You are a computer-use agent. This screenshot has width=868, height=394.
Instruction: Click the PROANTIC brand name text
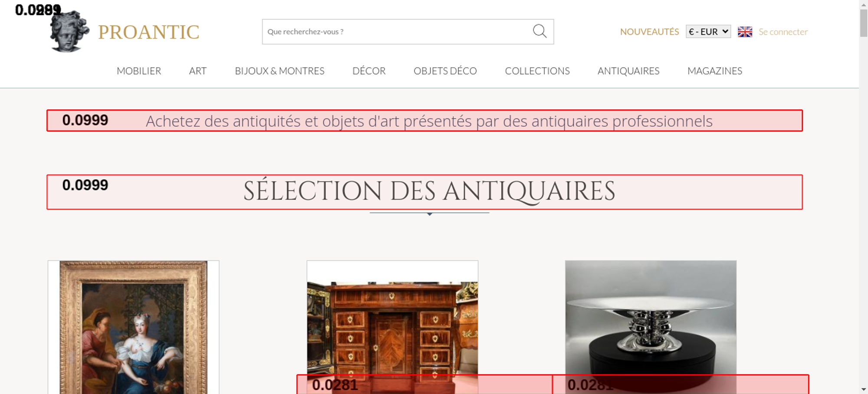[x=148, y=33]
